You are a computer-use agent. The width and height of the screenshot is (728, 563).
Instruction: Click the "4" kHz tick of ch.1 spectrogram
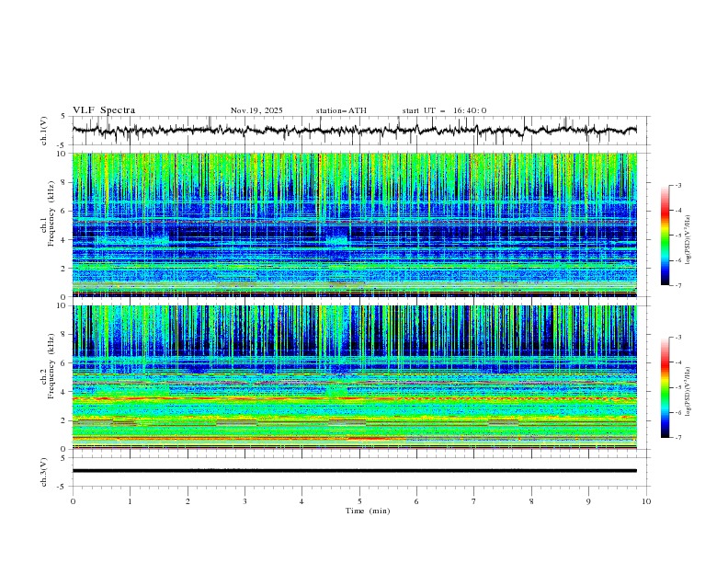[63, 240]
